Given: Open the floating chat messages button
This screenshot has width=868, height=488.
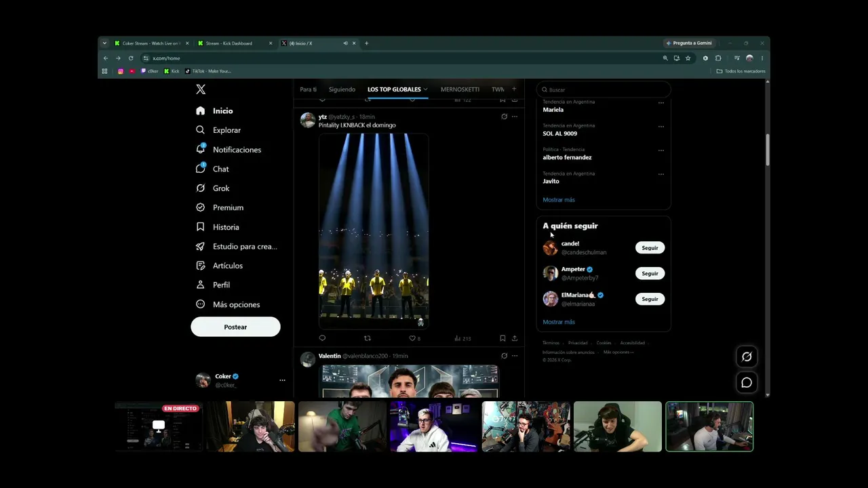Looking at the screenshot, I should 747,383.
